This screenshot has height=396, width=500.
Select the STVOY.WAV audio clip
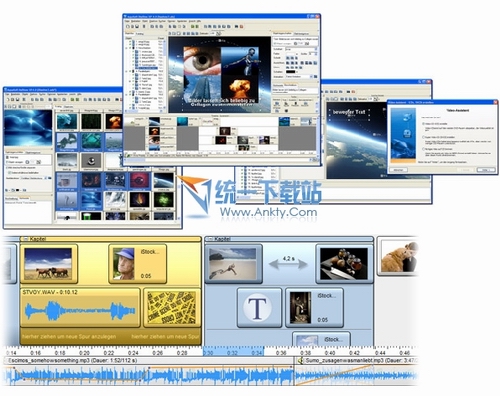(x=80, y=308)
